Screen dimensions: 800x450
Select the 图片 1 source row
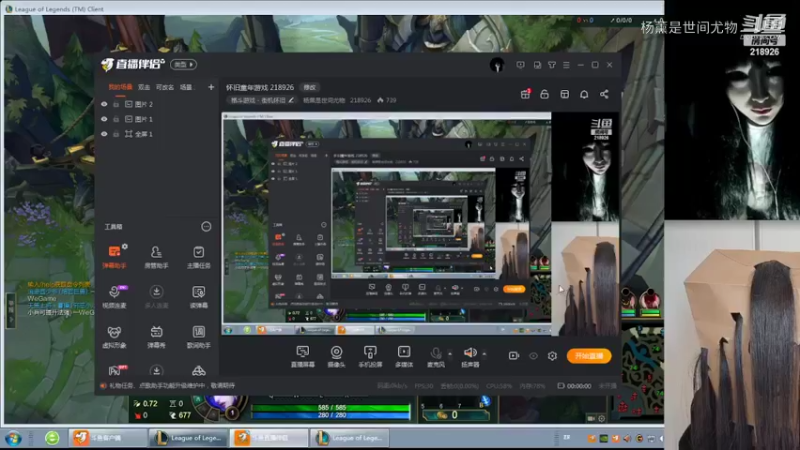(x=158, y=119)
